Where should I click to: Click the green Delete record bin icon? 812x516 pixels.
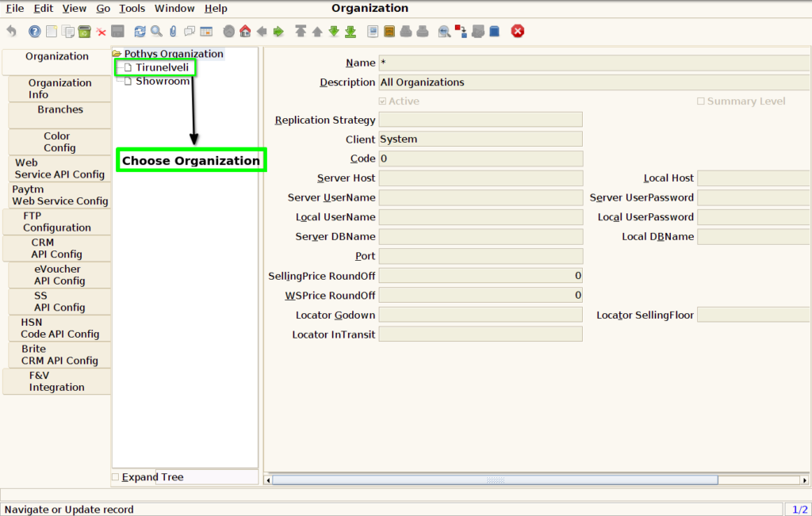tap(84, 32)
